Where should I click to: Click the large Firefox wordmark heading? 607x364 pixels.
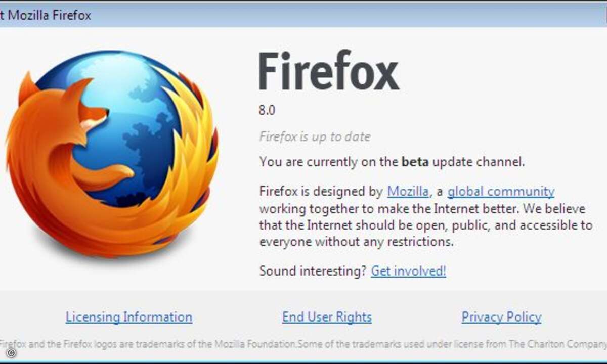pyautogui.click(x=329, y=72)
